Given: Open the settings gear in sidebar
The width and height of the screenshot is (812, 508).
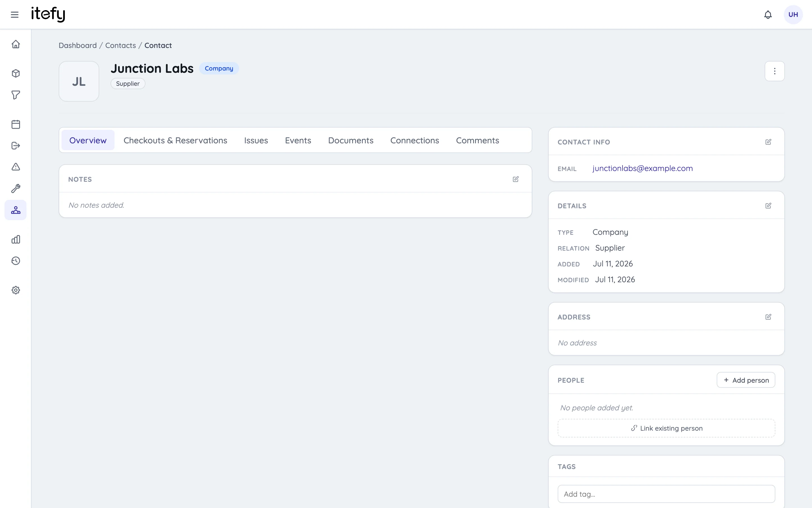Looking at the screenshot, I should click(x=16, y=290).
